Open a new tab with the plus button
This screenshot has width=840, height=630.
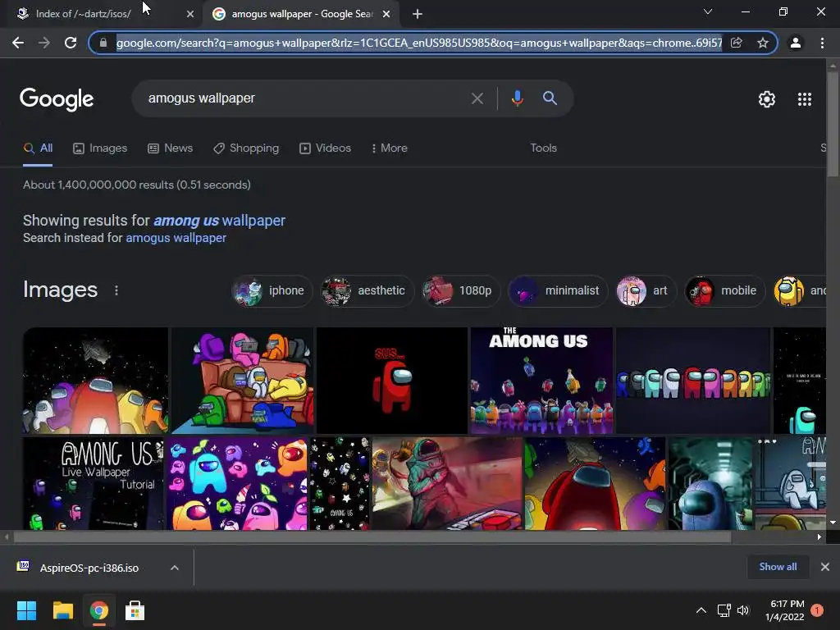(418, 14)
